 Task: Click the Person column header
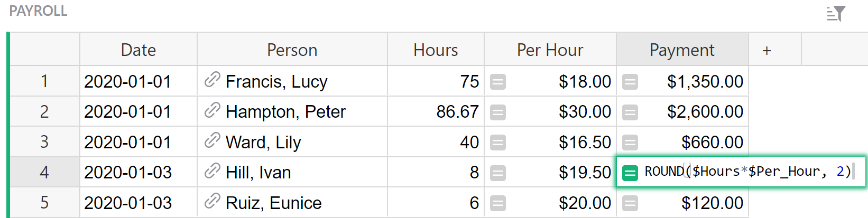292,50
